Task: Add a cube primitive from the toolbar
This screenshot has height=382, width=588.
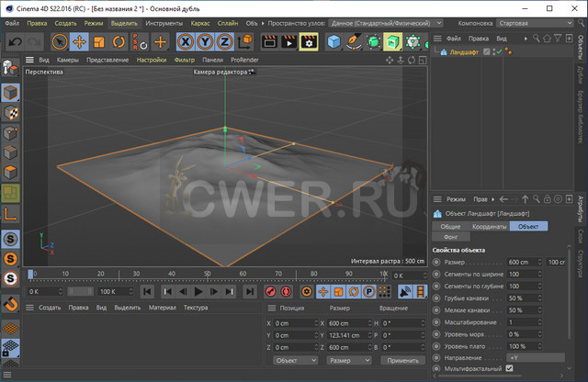Action: 334,41
